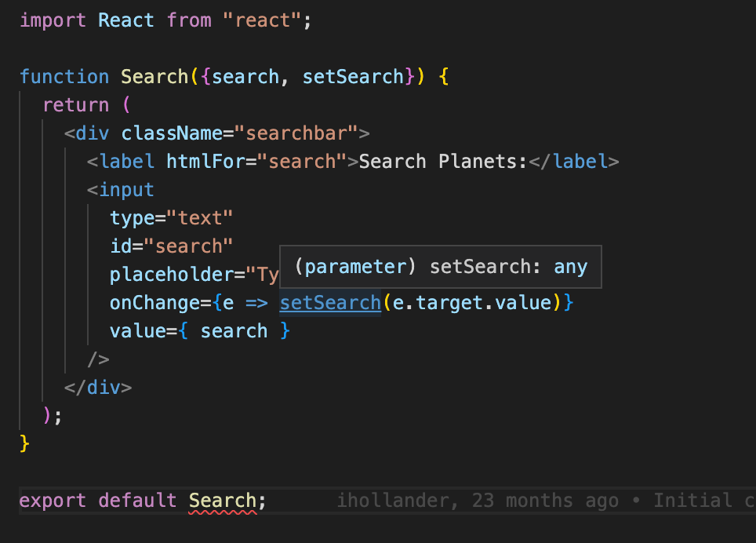Click the label text 'Search Planets:'

pos(445,161)
